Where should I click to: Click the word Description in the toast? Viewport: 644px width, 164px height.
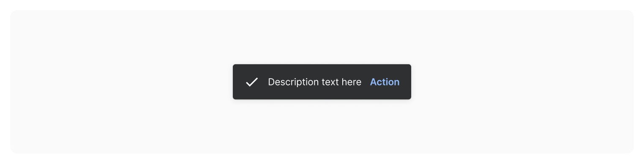(294, 82)
